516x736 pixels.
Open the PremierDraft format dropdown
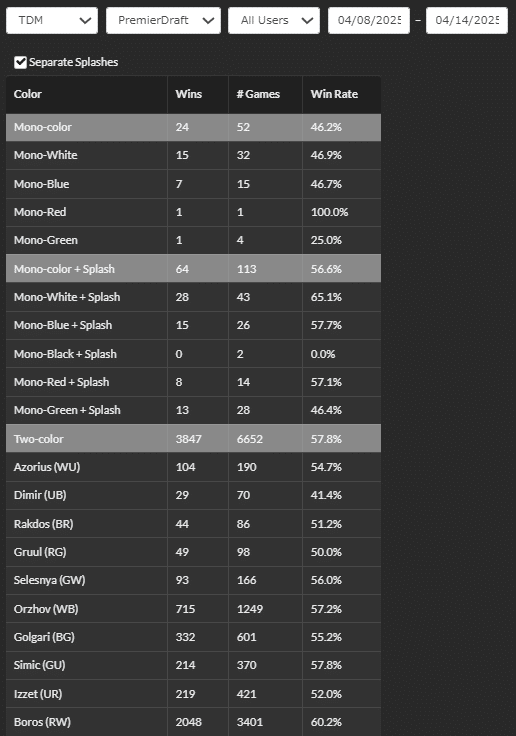pyautogui.click(x=163, y=20)
